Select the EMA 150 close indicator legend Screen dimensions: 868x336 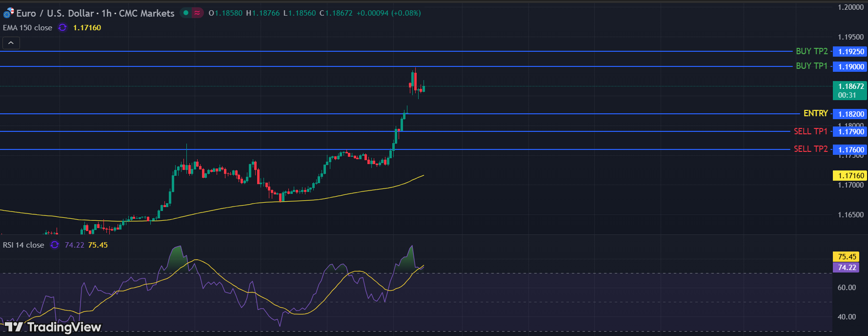tap(28, 28)
